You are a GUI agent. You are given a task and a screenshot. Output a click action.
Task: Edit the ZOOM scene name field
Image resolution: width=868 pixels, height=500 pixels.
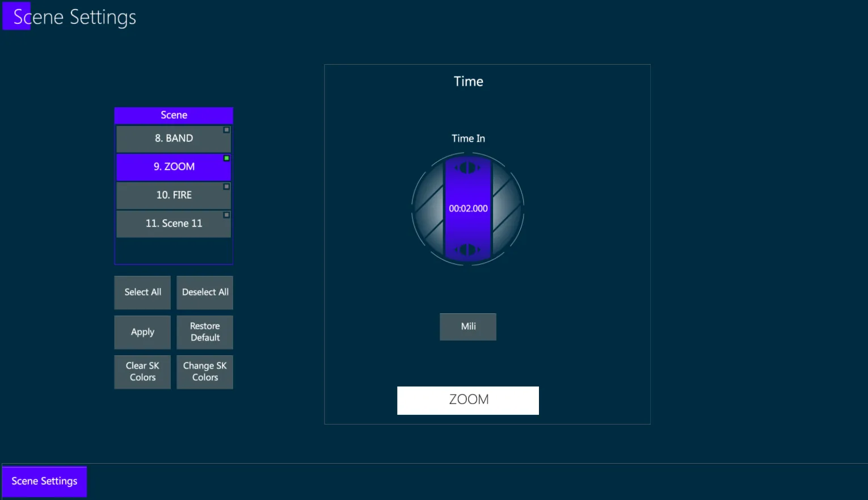(x=468, y=401)
